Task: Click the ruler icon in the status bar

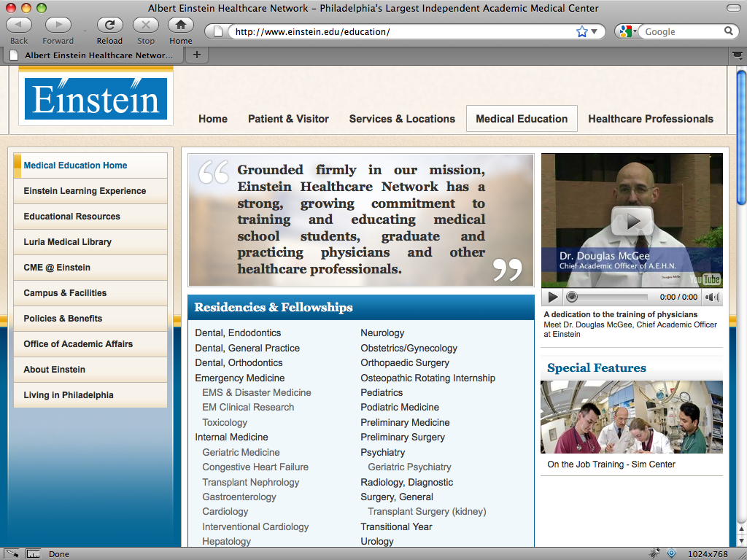Action: [34, 554]
